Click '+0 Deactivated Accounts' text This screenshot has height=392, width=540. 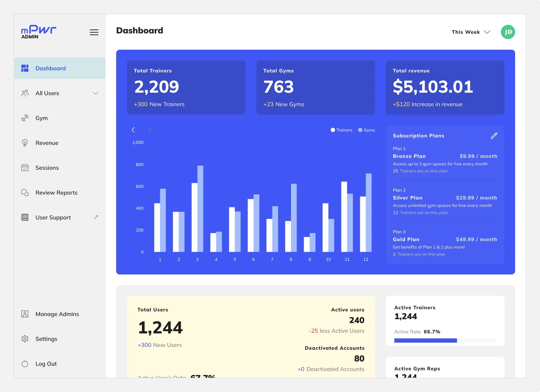click(331, 369)
